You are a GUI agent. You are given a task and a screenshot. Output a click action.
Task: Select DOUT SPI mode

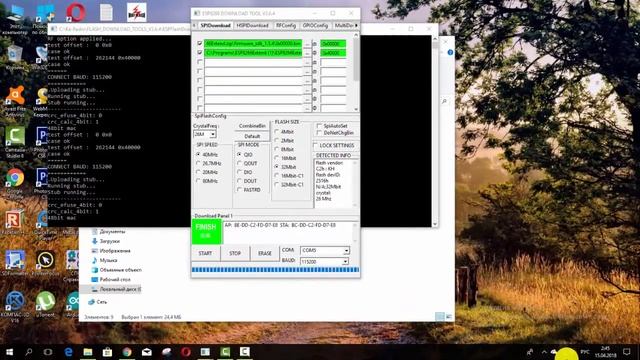coord(239,181)
